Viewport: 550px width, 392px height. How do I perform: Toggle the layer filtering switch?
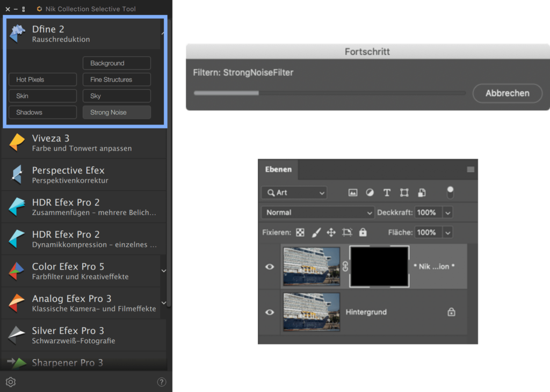[x=450, y=192]
